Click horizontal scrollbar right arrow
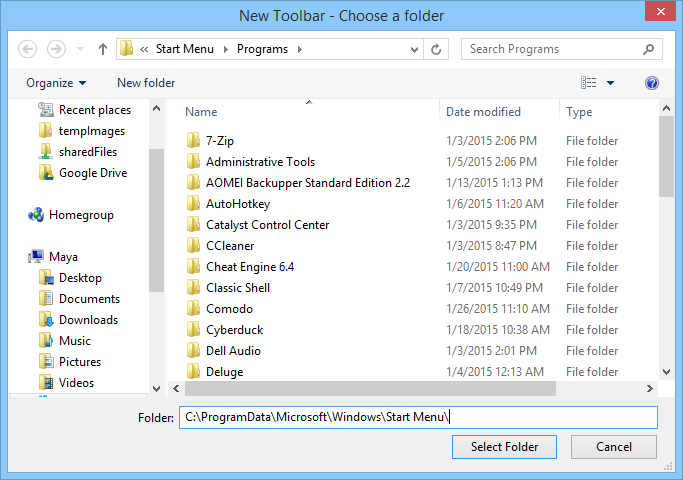 click(x=649, y=389)
